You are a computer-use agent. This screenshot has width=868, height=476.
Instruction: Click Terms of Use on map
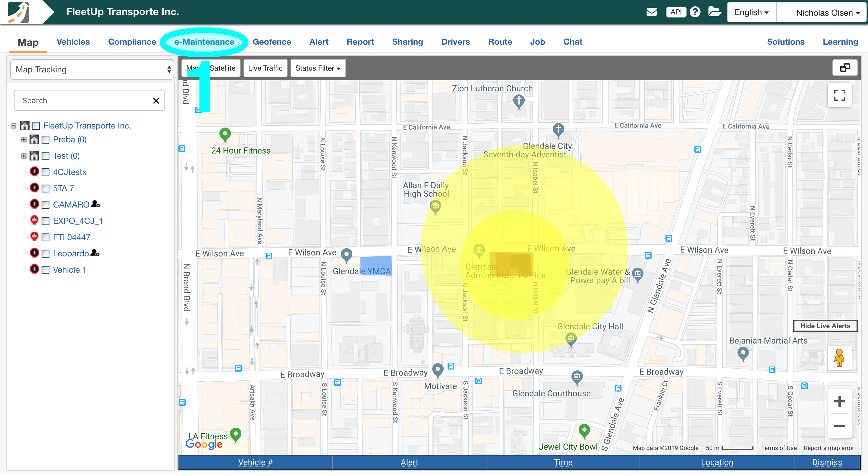779,448
